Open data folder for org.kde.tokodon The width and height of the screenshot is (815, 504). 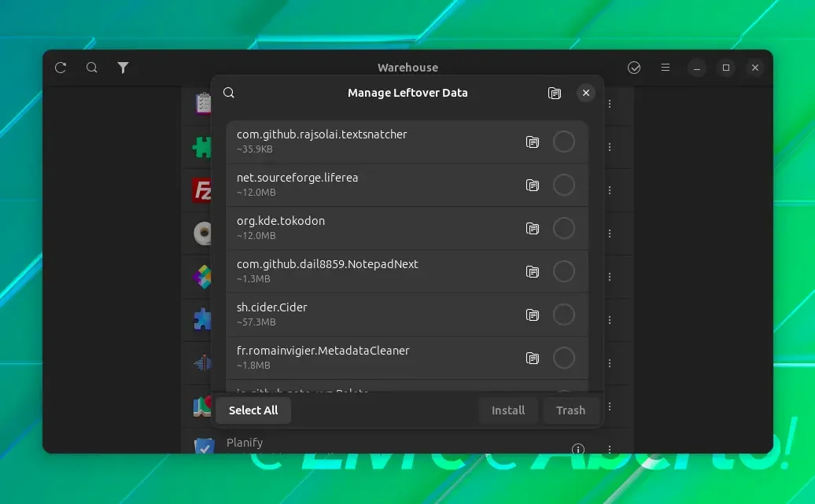(533, 228)
